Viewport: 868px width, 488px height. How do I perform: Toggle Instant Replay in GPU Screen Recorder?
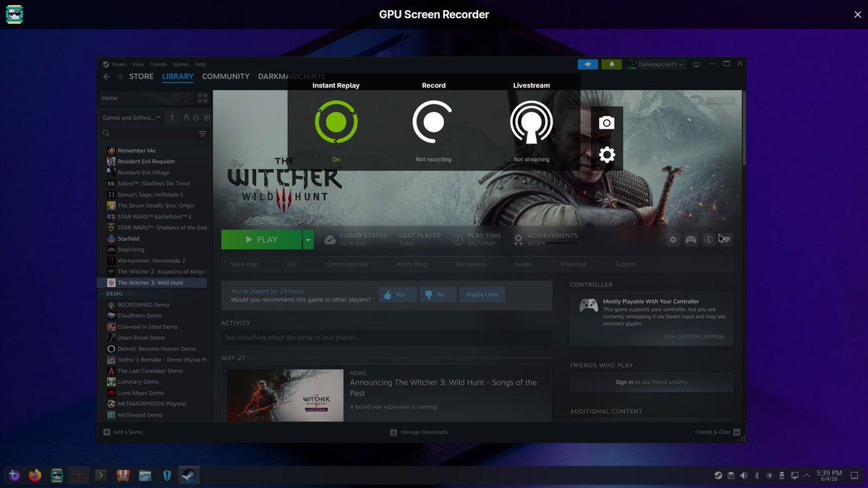tap(336, 121)
